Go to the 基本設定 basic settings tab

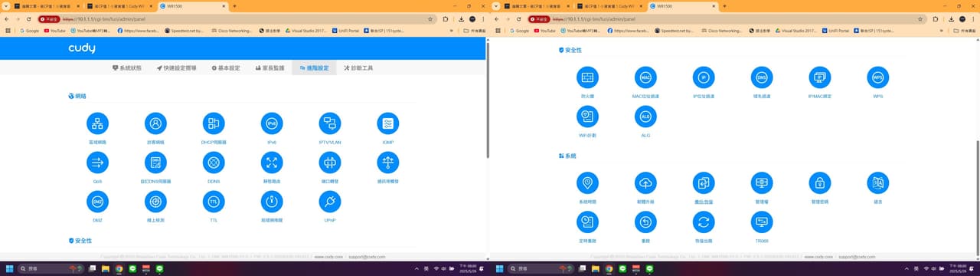(x=226, y=68)
